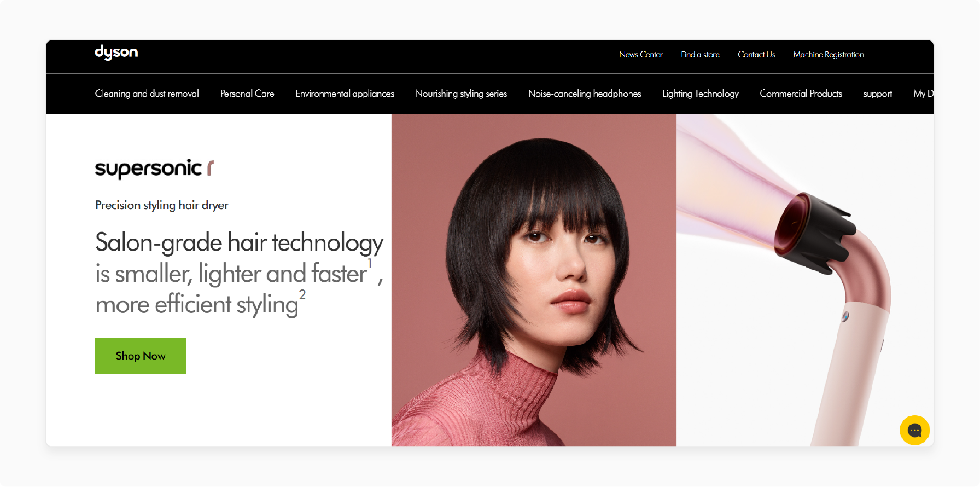The image size is (980, 487).
Task: Click the "Salon-grade hair technology" headline
Action: click(x=239, y=243)
